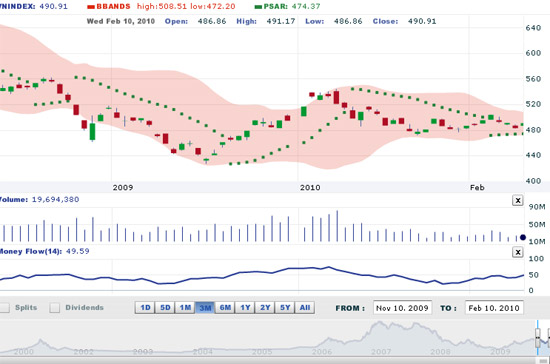Viewport: 550px width, 364px height.
Task: Select the 1Y time range
Action: pos(245,308)
